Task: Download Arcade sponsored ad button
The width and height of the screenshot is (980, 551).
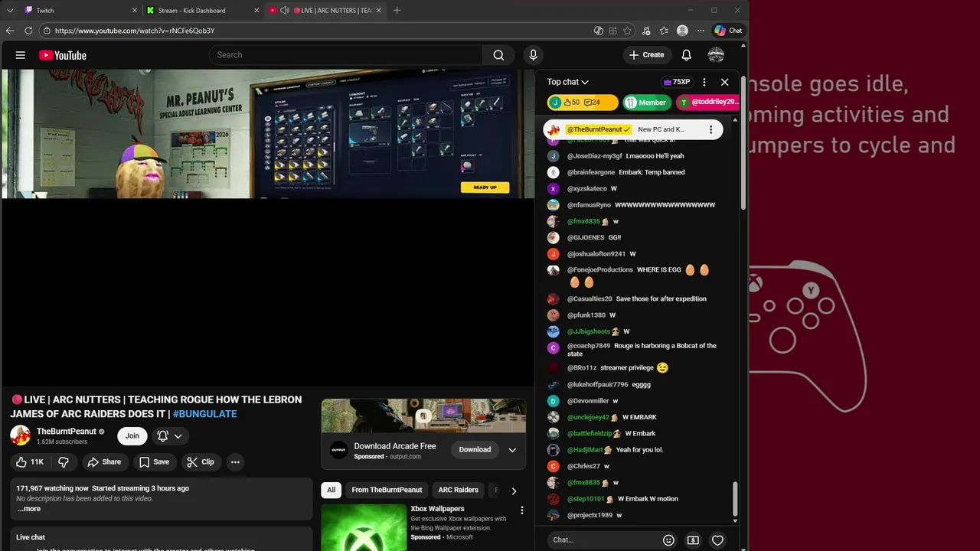Action: 475,450
